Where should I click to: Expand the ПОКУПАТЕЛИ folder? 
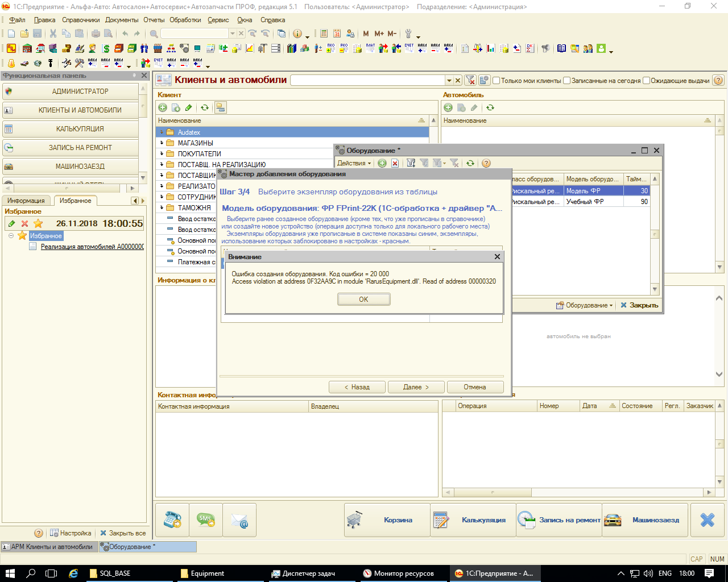point(162,153)
